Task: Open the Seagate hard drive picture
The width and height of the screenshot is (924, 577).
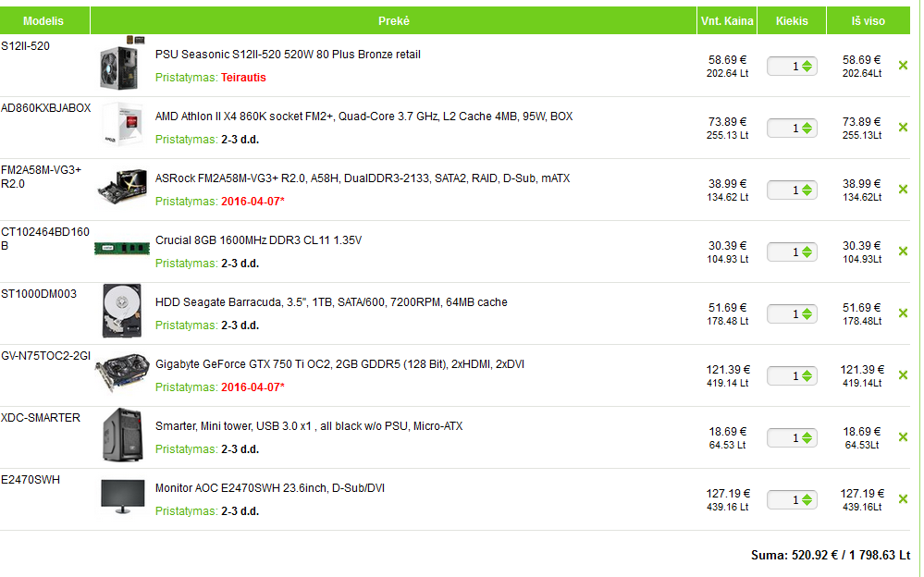Action: coord(122,311)
